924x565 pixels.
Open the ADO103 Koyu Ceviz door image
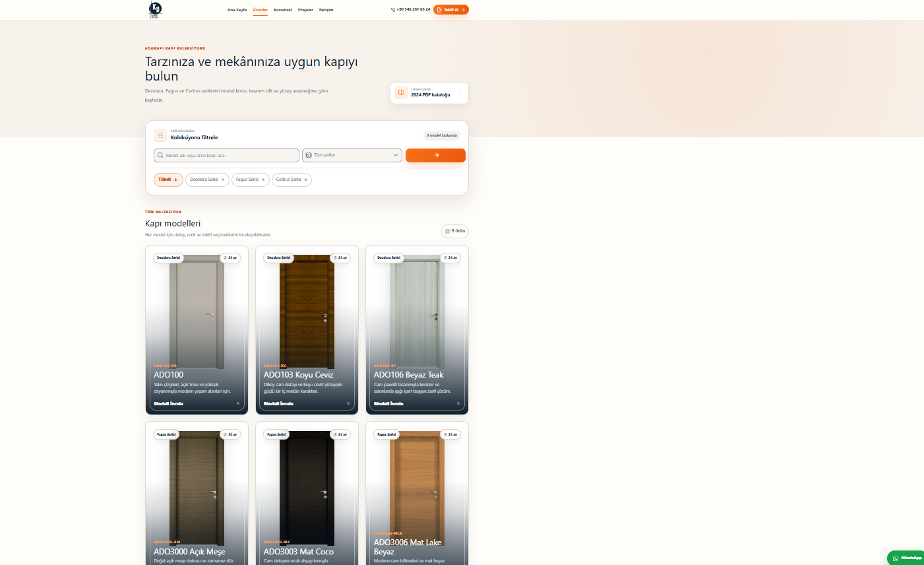point(307,312)
